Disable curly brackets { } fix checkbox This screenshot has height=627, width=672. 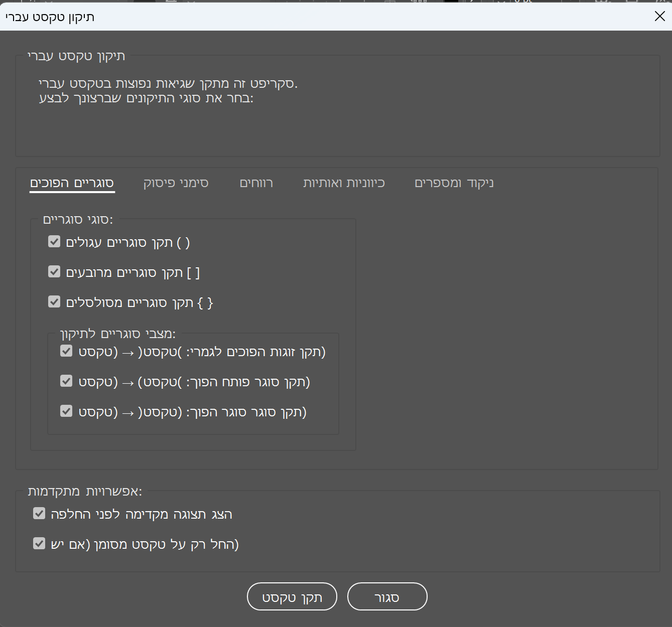[x=54, y=302]
